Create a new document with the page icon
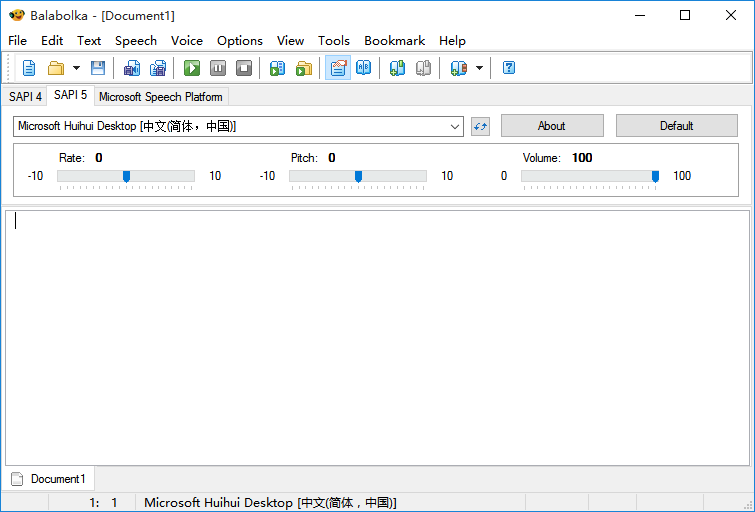The image size is (755, 512). [x=29, y=68]
